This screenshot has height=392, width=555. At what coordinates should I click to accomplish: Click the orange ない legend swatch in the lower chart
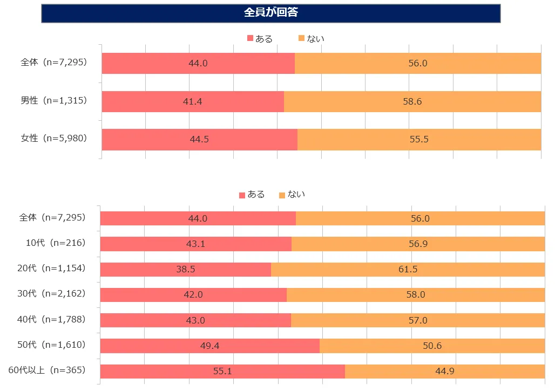282,195
